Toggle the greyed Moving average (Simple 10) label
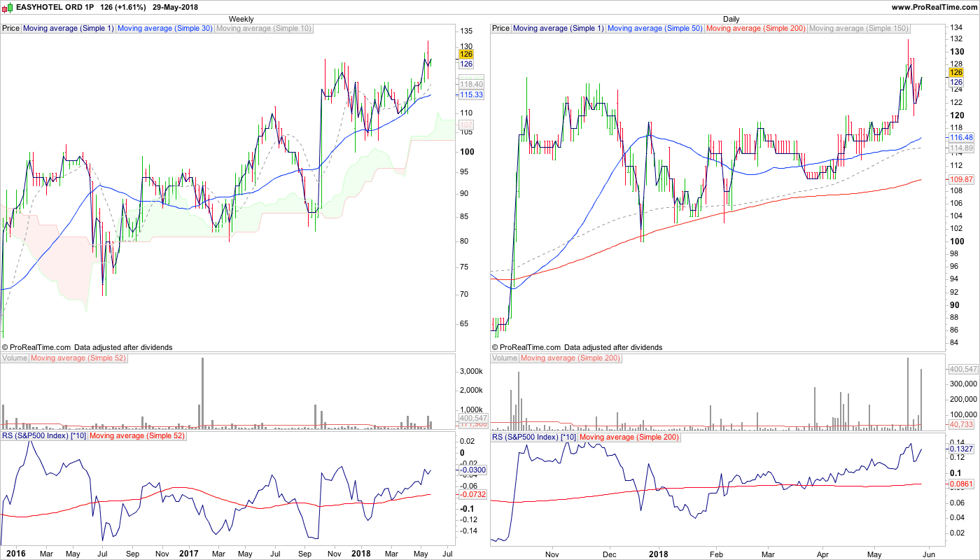The height and width of the screenshot is (560, 980). click(264, 29)
